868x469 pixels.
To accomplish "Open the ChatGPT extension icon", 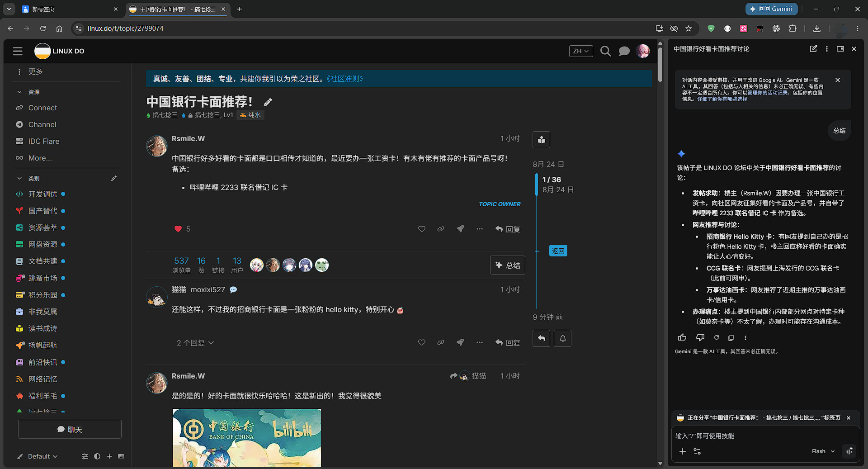I will pos(776,28).
